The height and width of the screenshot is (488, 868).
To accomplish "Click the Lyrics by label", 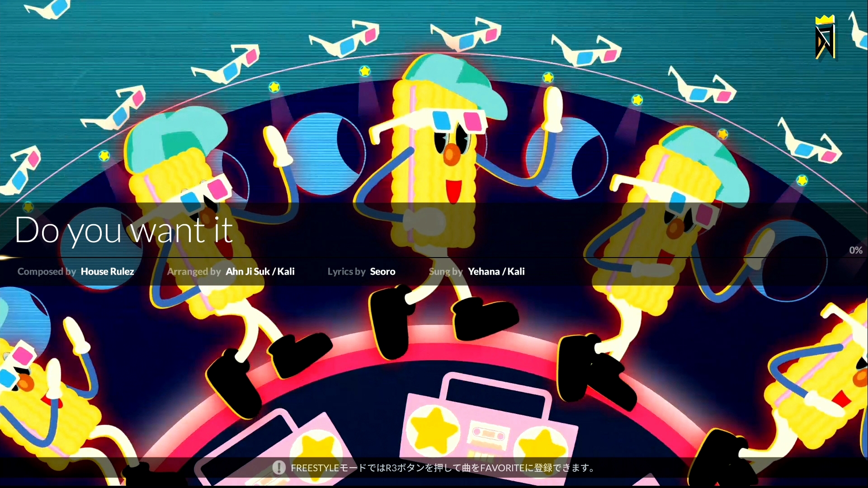I will tap(346, 272).
